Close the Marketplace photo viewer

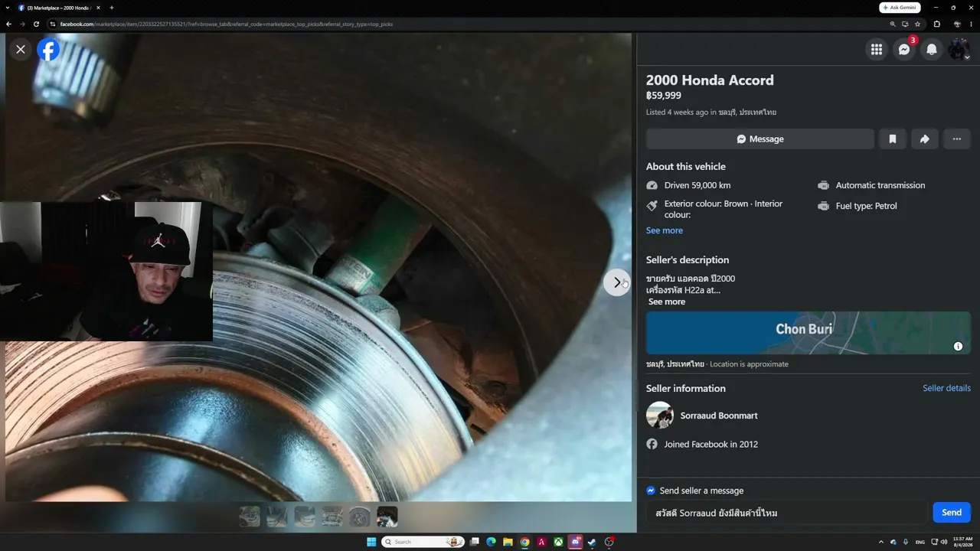[x=21, y=49]
